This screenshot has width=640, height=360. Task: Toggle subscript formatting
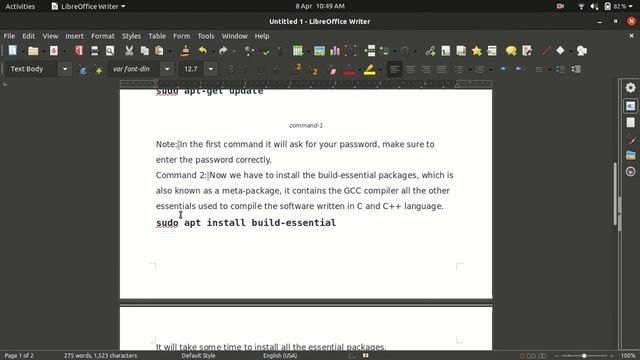point(313,69)
